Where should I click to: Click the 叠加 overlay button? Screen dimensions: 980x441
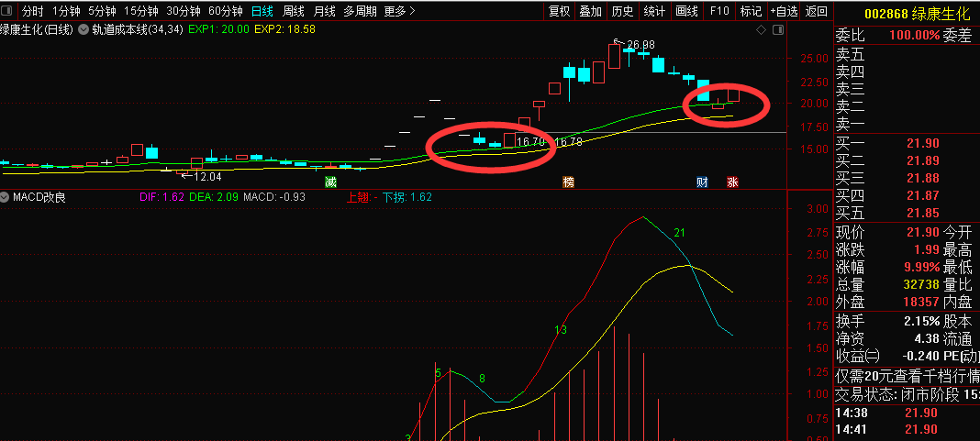click(x=591, y=11)
